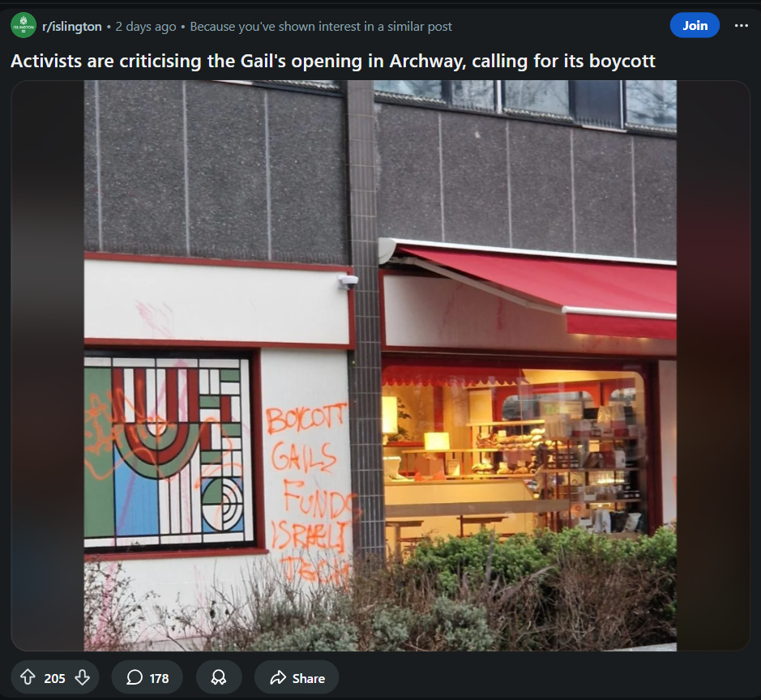Click the curved share arrow icon
Image resolution: width=761 pixels, height=700 pixels.
pyautogui.click(x=278, y=677)
